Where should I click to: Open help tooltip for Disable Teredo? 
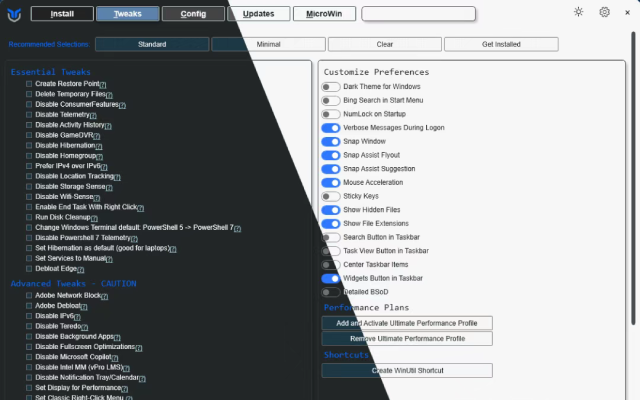click(x=84, y=327)
